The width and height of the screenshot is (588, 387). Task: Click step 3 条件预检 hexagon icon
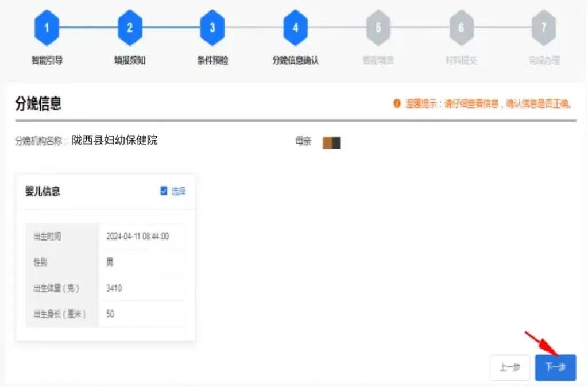coord(212,26)
